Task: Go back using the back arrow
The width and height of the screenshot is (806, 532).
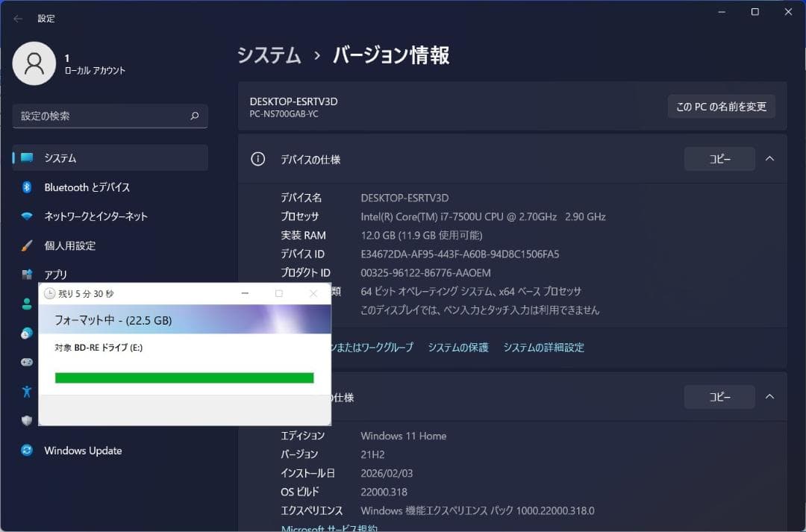Action: tap(16, 18)
